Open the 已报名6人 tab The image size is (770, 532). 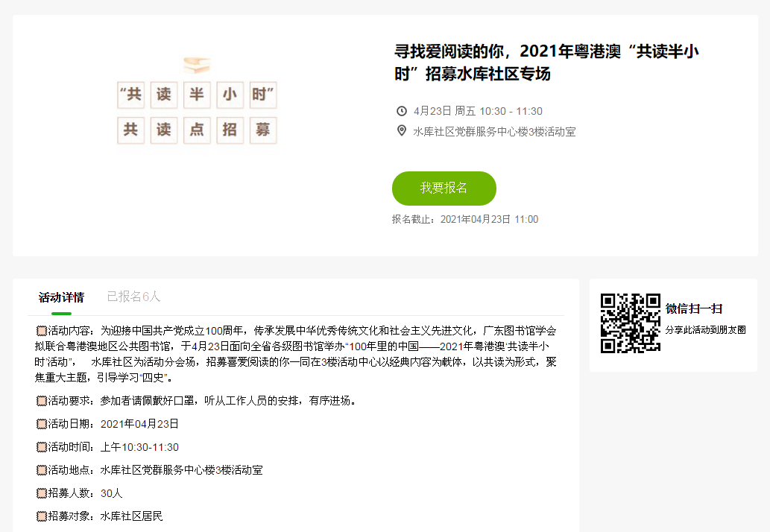coord(133,297)
